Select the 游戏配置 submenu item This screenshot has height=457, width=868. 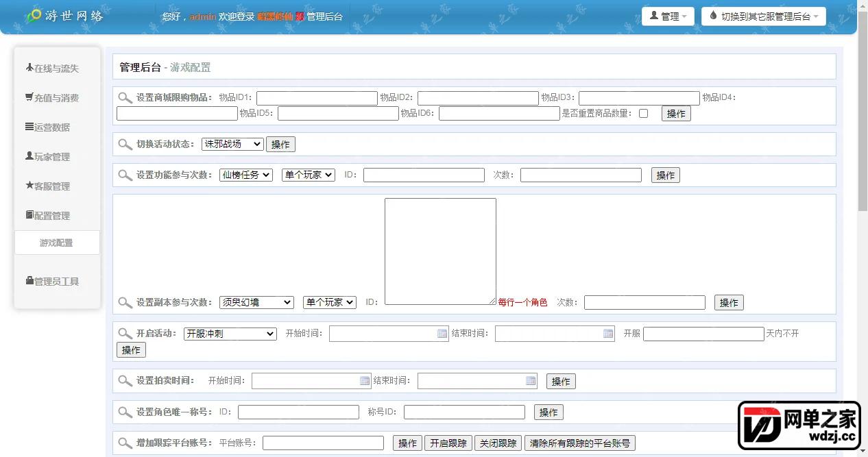coord(57,243)
